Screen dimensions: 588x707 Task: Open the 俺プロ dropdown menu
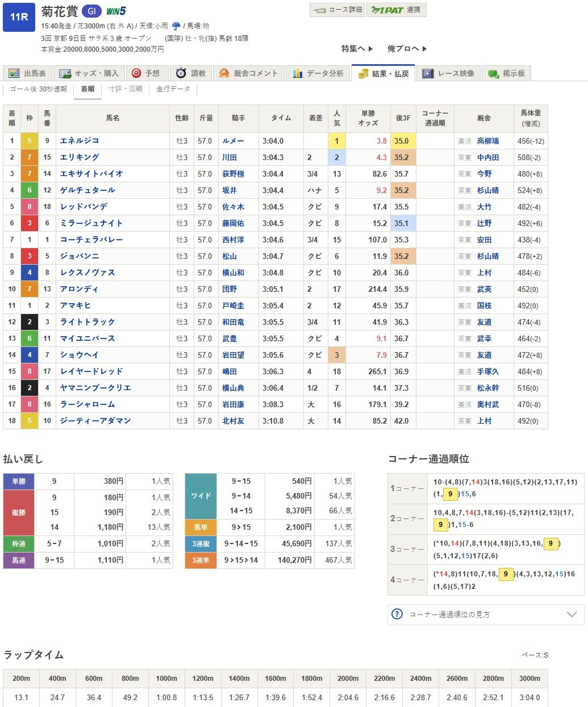(407, 49)
